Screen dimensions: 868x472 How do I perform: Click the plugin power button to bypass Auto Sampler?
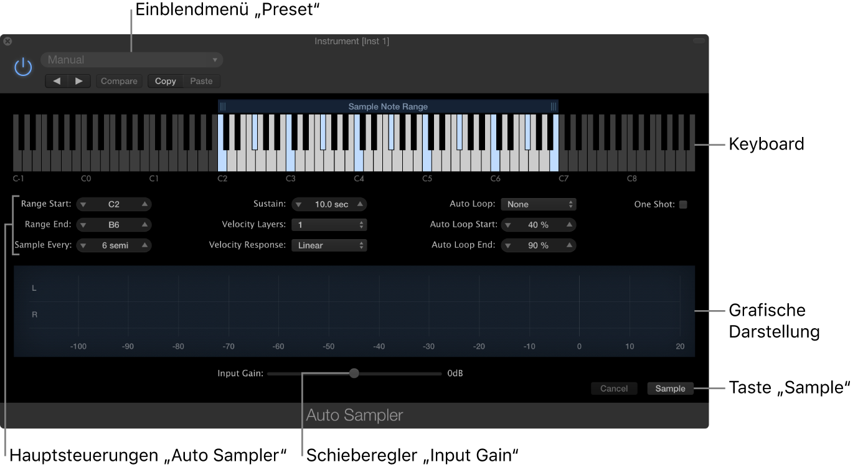pyautogui.click(x=22, y=66)
